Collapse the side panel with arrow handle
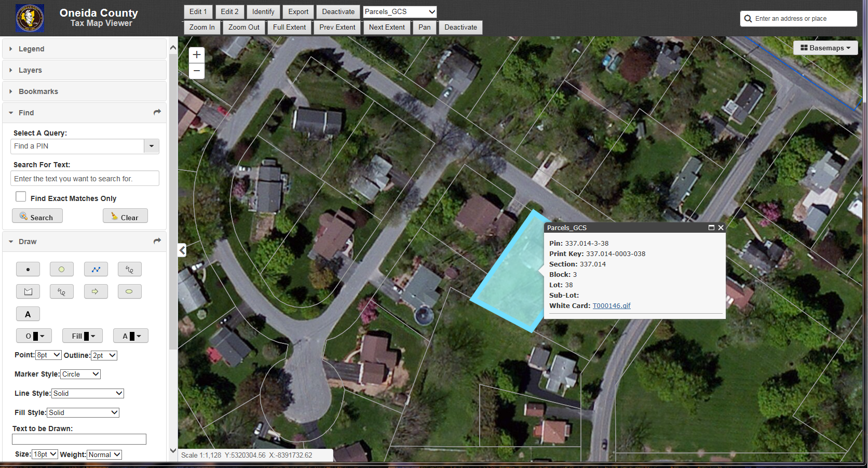Screen dimensions: 868x468 tap(182, 250)
